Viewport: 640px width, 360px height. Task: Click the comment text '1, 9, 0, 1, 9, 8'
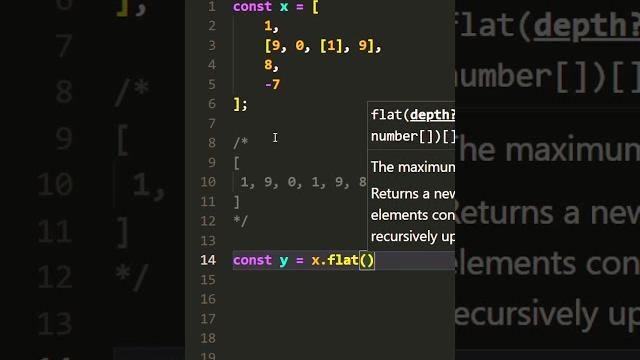[303, 182]
